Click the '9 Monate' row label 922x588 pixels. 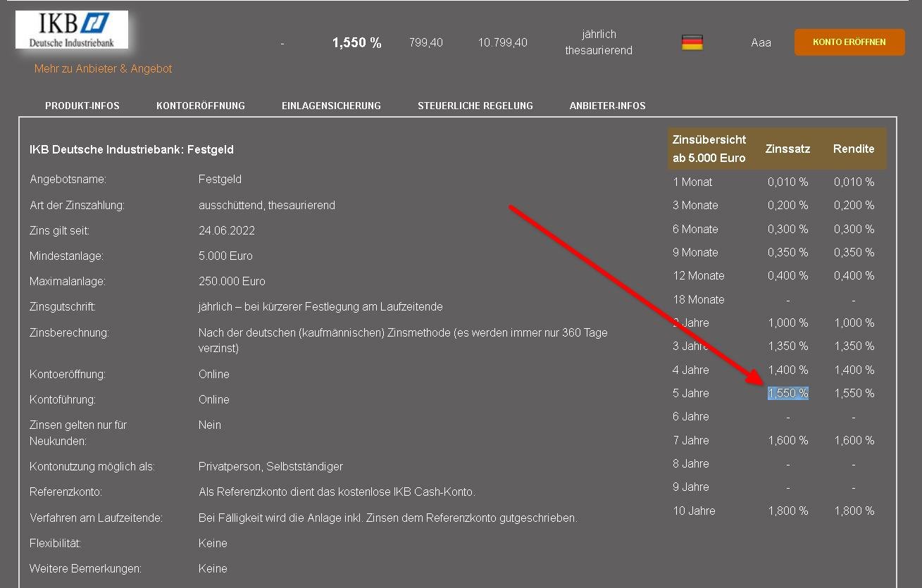[x=696, y=253]
